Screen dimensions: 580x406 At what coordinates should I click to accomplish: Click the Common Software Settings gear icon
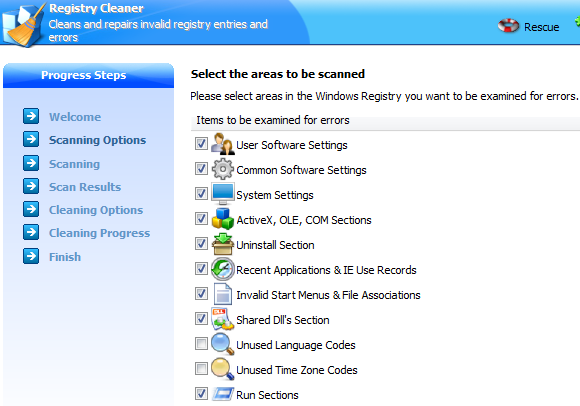pyautogui.click(x=222, y=169)
